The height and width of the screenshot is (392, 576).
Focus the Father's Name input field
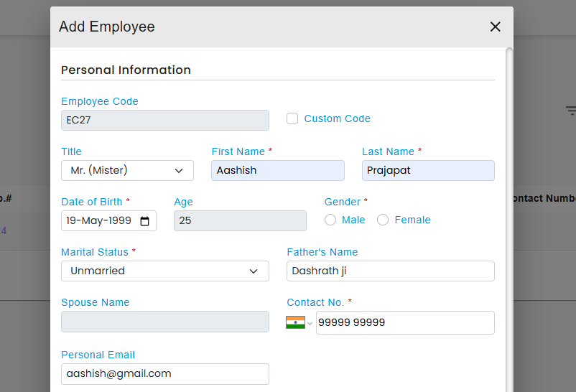tap(390, 271)
